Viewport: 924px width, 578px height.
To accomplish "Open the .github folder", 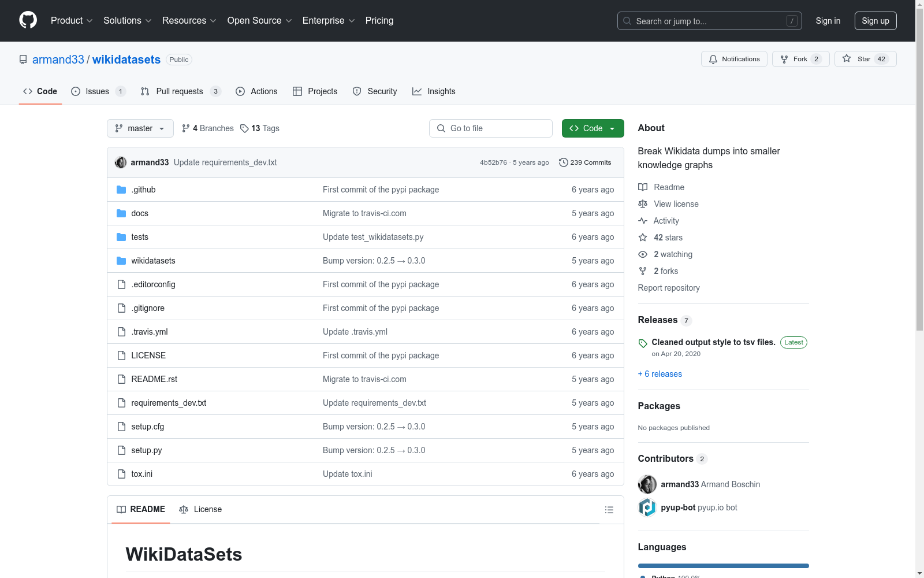I will [x=143, y=190].
